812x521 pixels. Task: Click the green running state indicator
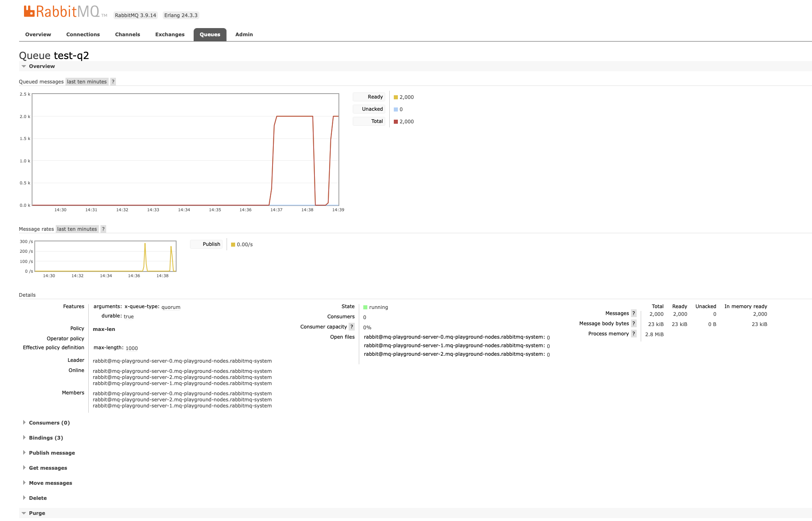365,307
